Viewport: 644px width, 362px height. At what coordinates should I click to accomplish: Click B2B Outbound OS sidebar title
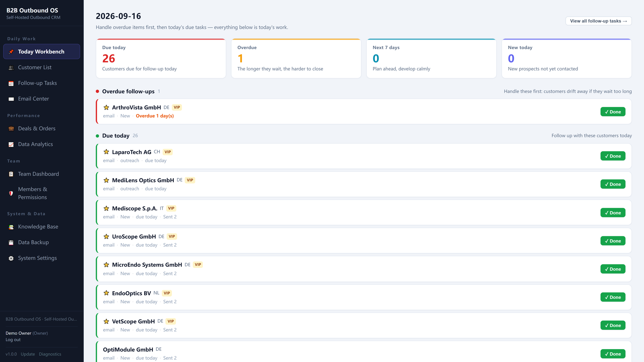click(x=32, y=10)
